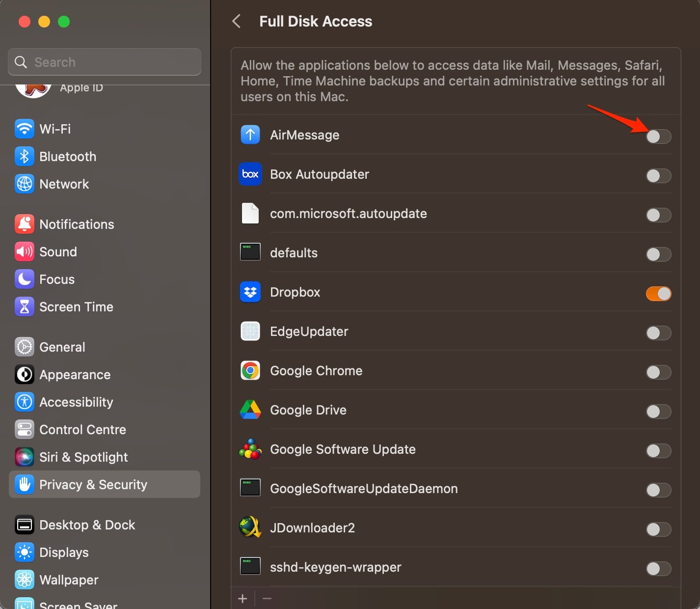Click the Desktop & Dock icon
The width and height of the screenshot is (700, 609).
[25, 525]
